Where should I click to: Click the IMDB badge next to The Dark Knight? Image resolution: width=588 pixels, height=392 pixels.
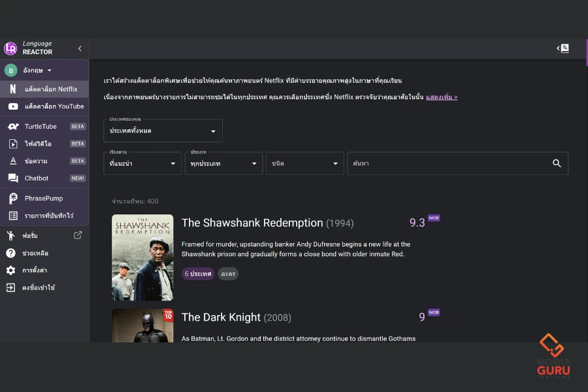[434, 312]
